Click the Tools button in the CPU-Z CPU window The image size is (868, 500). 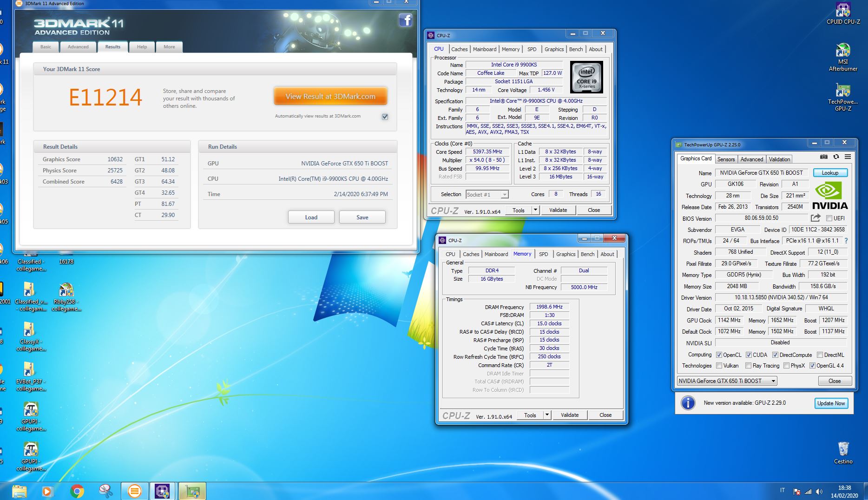518,210
